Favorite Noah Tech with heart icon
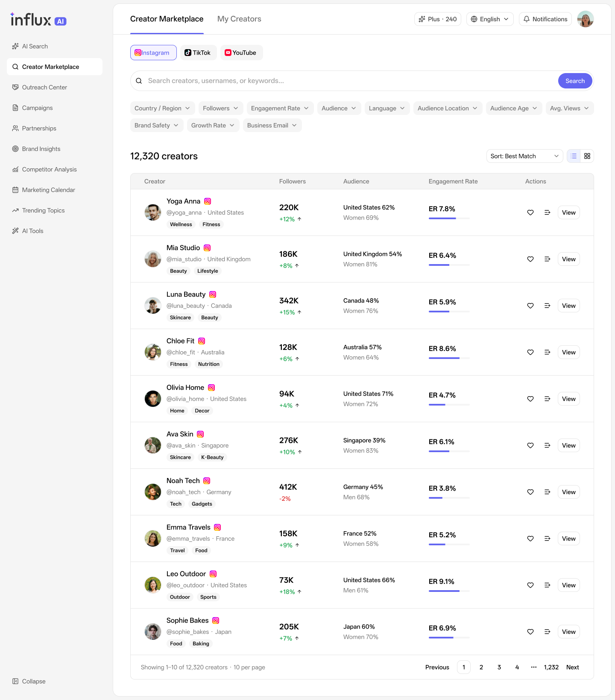615x700 pixels. (530, 492)
